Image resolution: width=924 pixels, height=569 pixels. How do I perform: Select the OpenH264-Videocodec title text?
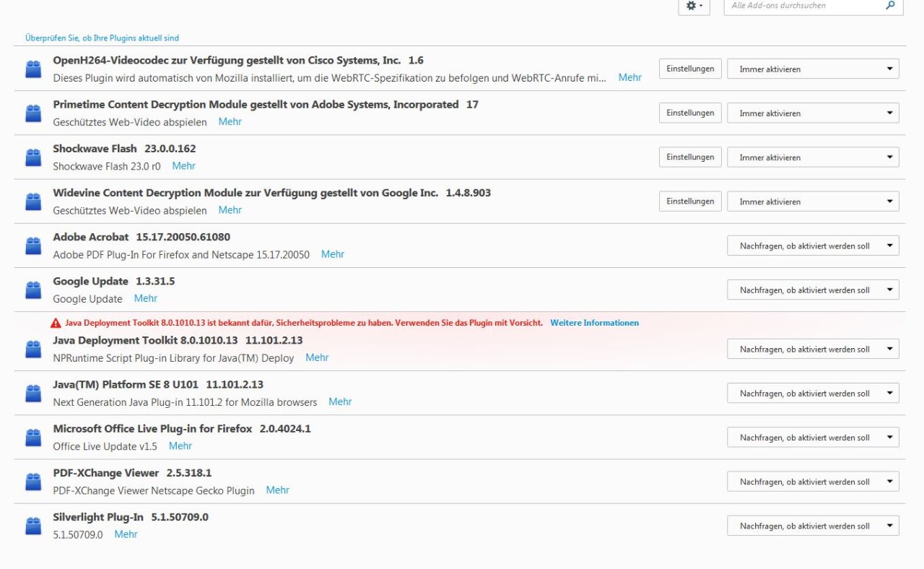point(238,61)
